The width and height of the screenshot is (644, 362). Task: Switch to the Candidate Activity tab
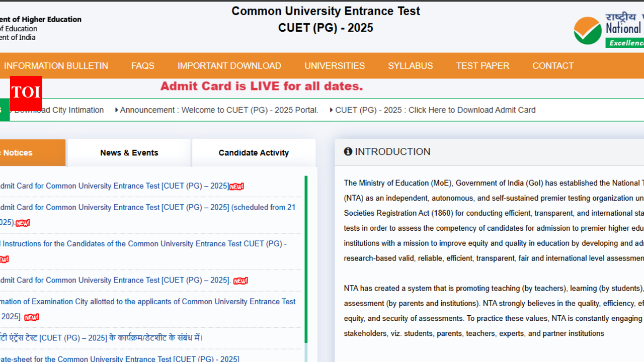(254, 153)
